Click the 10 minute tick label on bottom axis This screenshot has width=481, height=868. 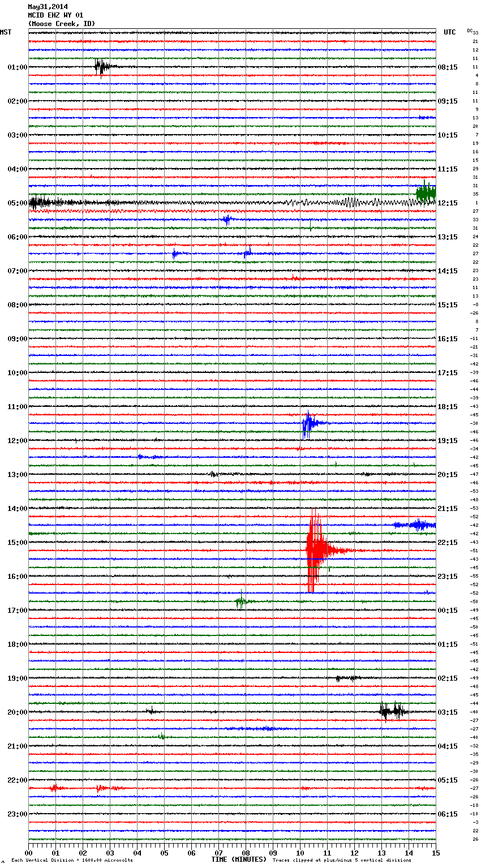click(300, 853)
